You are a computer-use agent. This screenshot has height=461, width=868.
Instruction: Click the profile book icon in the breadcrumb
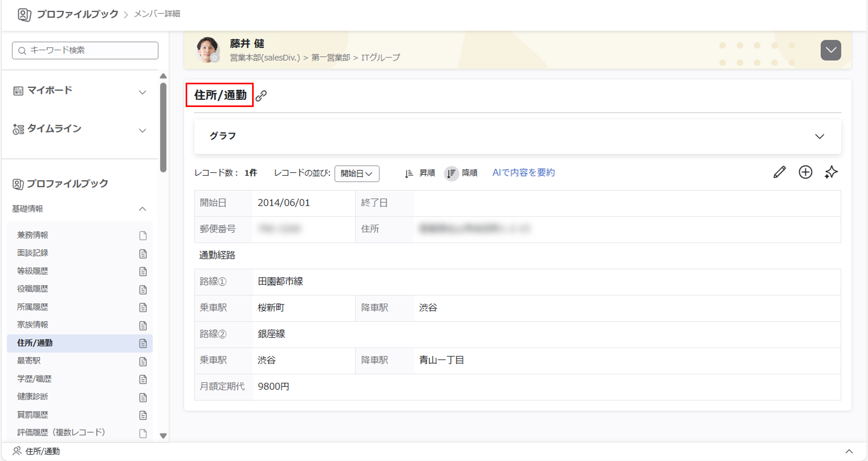click(24, 14)
